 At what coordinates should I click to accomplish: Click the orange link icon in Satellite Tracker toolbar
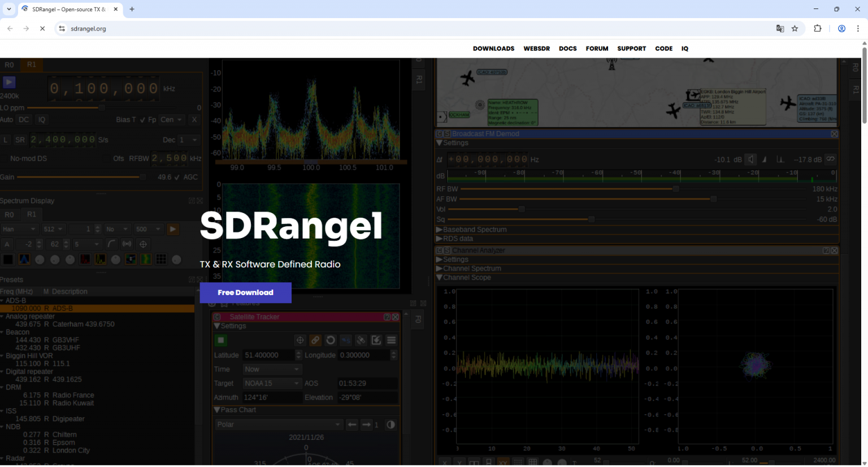click(315, 340)
